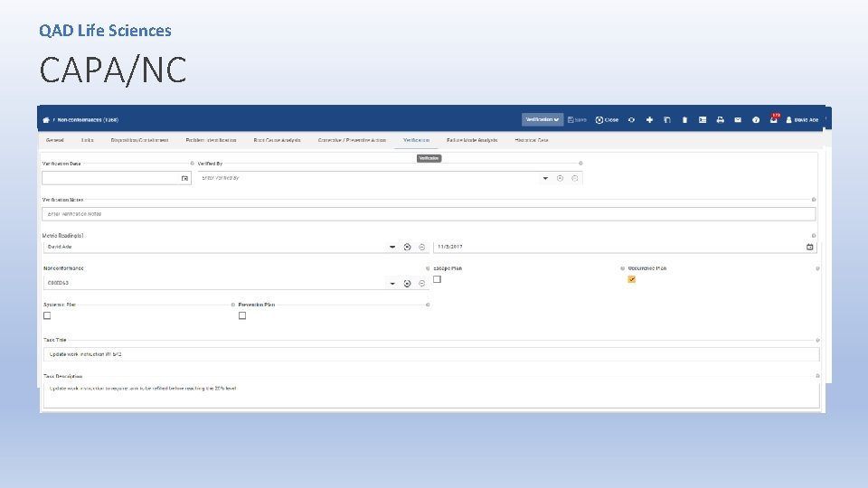The width and height of the screenshot is (868, 488).
Task: Check the Prevention Plan checkbox
Action: (242, 316)
